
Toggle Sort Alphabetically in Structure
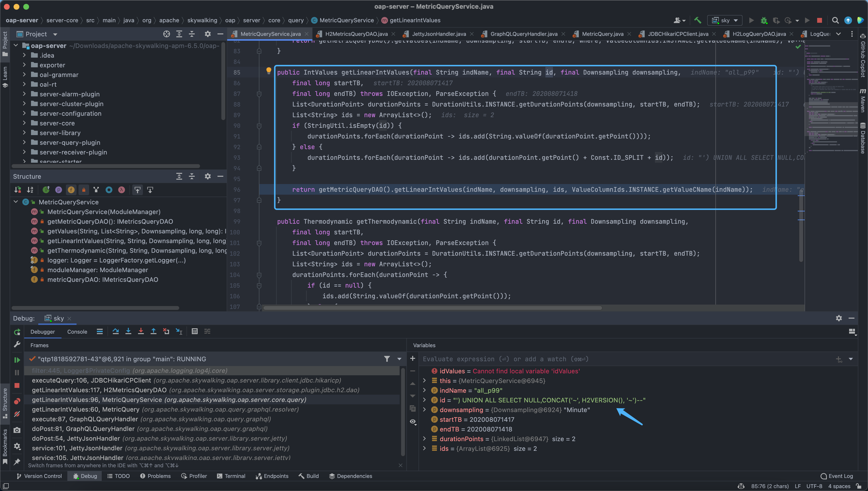(x=30, y=190)
